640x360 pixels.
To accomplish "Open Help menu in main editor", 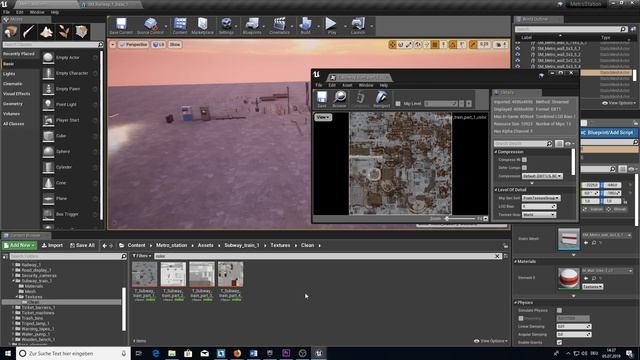I will 54,12.
